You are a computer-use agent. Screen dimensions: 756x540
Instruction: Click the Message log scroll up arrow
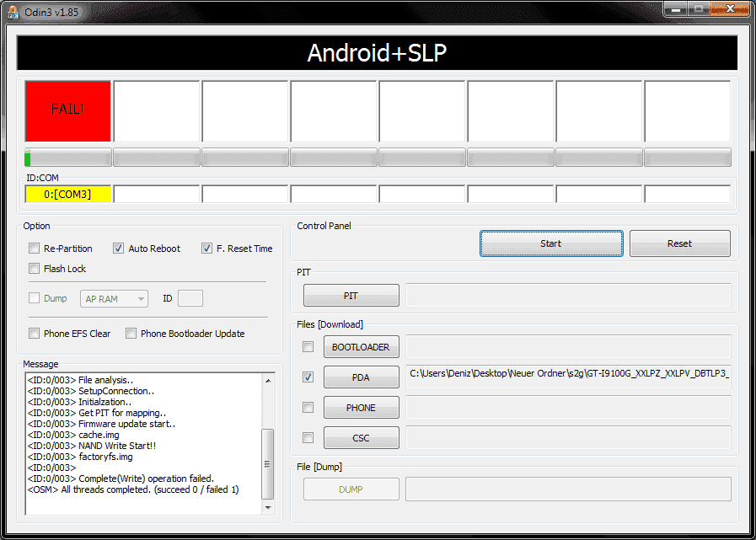point(267,381)
